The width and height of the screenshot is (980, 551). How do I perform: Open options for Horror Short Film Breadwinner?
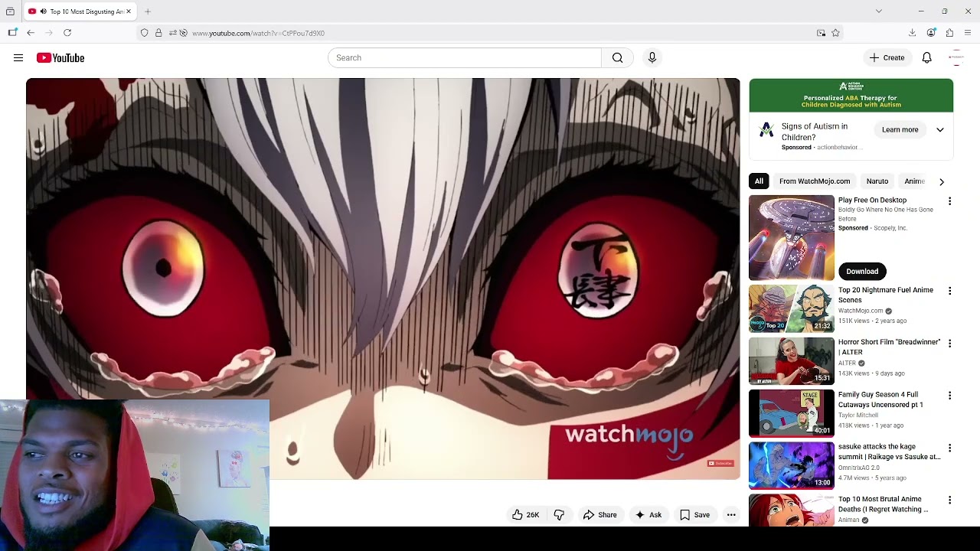949,343
